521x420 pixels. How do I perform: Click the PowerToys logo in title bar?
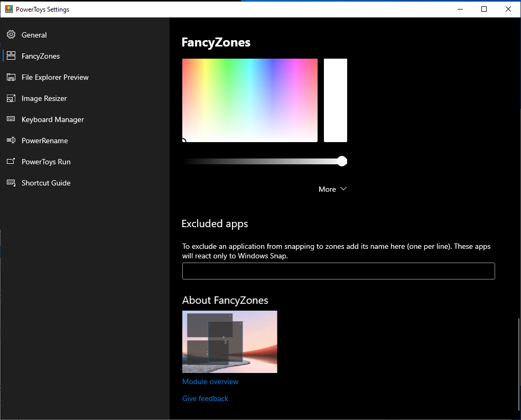9,10
